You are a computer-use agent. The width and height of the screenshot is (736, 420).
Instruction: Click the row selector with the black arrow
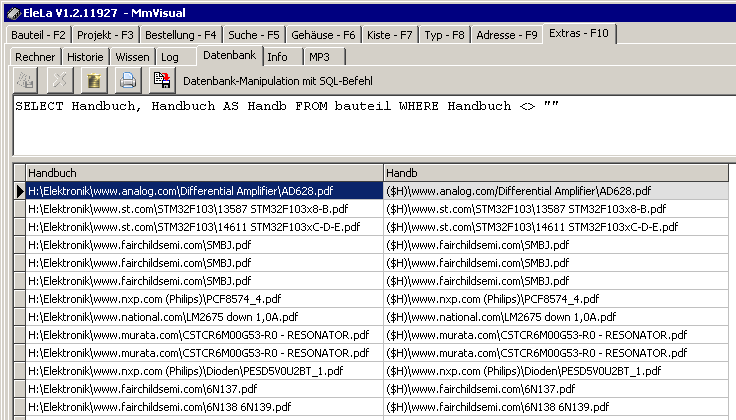pyautogui.click(x=19, y=191)
